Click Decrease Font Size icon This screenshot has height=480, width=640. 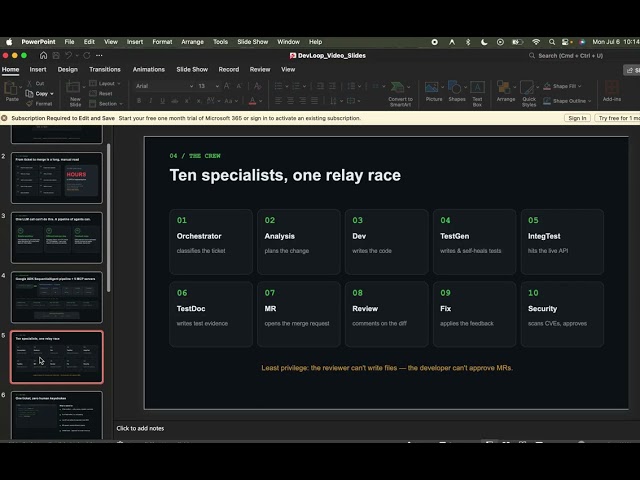pyautogui.click(x=239, y=86)
